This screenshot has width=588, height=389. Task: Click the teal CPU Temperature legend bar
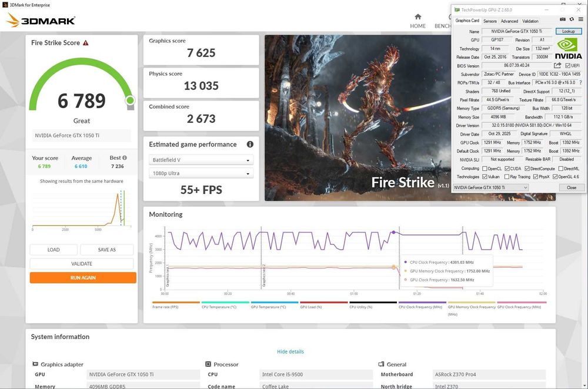(225, 302)
